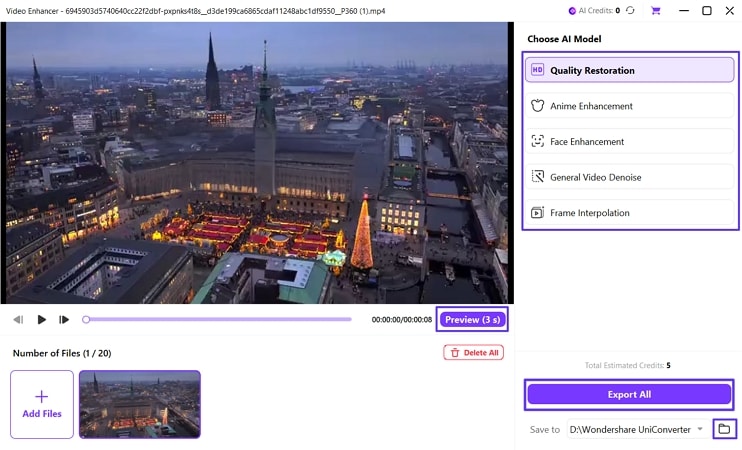The height and width of the screenshot is (450, 742).
Task: Click the timecode 00:00:00/00:00:08
Action: click(402, 320)
